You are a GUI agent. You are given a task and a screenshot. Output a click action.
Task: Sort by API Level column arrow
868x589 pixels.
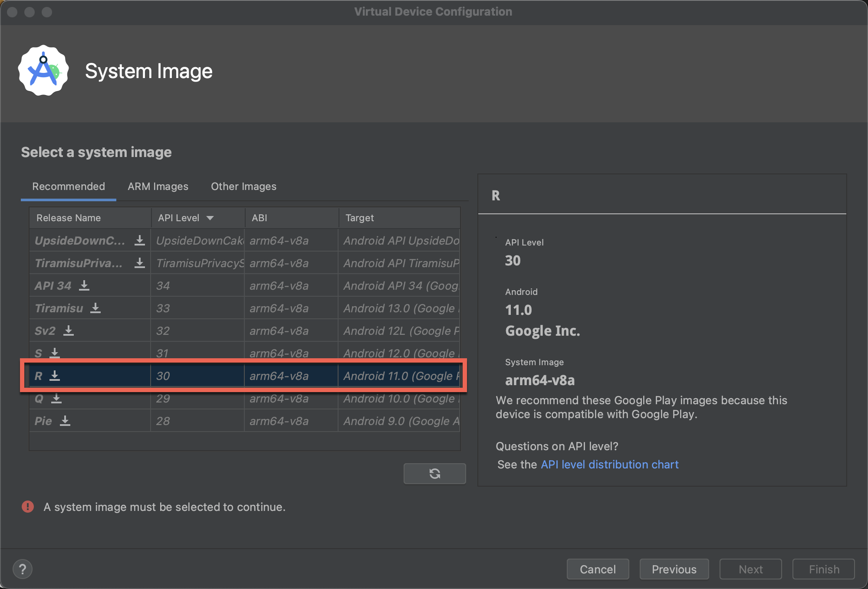[210, 218]
